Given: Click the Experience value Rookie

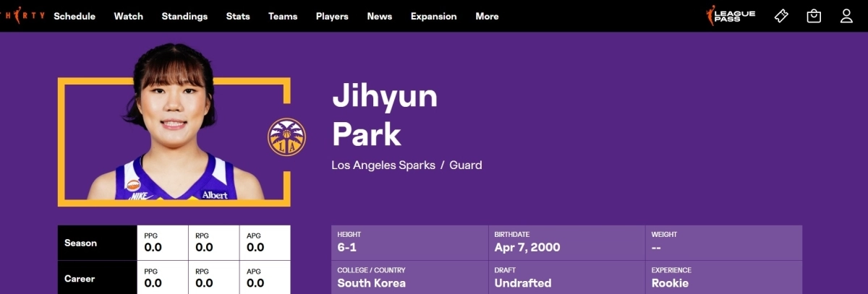Looking at the screenshot, I should [x=671, y=283].
